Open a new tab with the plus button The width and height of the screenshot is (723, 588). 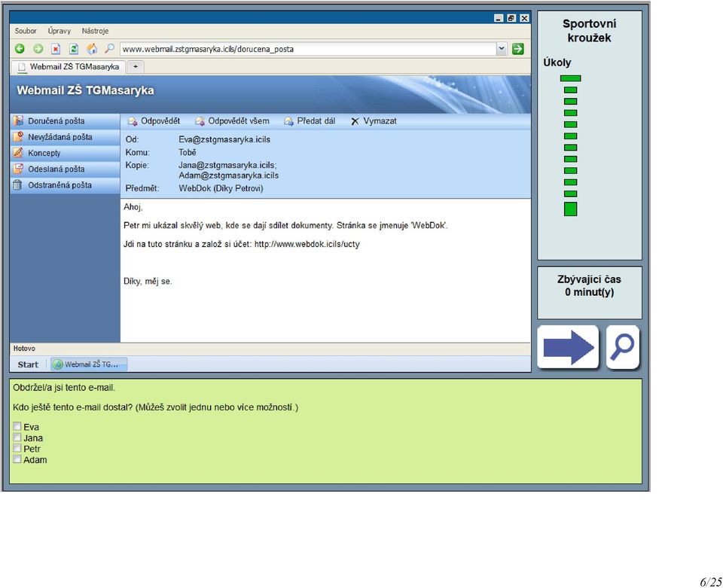point(135,67)
